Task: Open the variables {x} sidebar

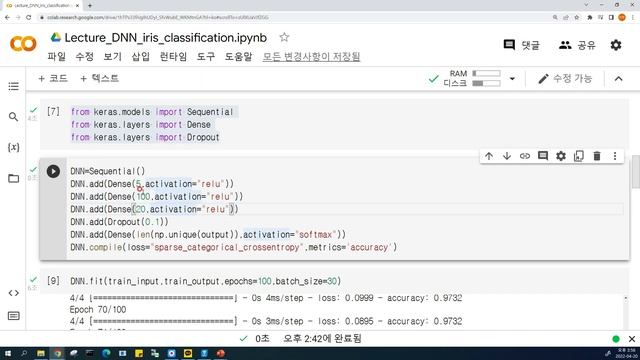Action: pyautogui.click(x=13, y=147)
